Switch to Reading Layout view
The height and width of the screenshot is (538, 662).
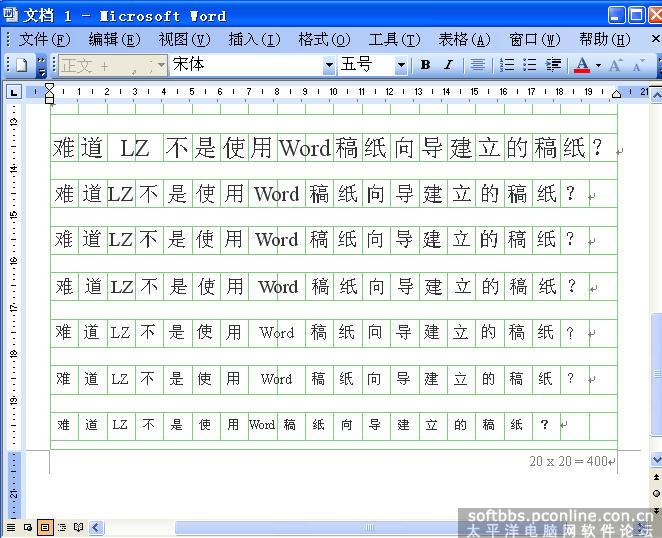(79, 527)
